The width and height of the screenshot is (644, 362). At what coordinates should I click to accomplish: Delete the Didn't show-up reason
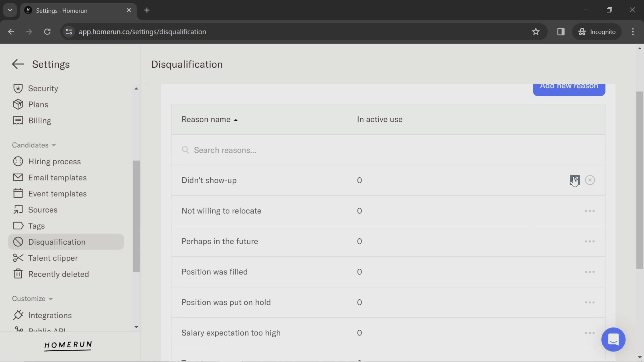coord(590,180)
